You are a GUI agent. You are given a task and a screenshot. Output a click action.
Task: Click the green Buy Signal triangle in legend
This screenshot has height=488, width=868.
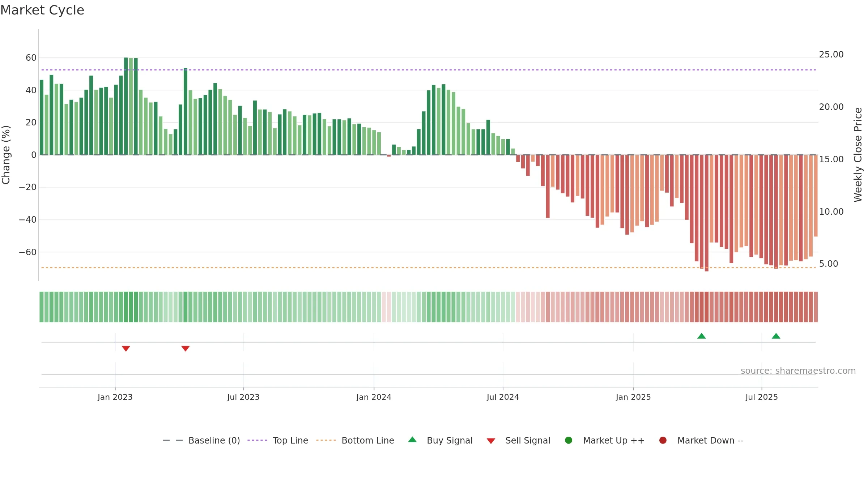(x=412, y=440)
